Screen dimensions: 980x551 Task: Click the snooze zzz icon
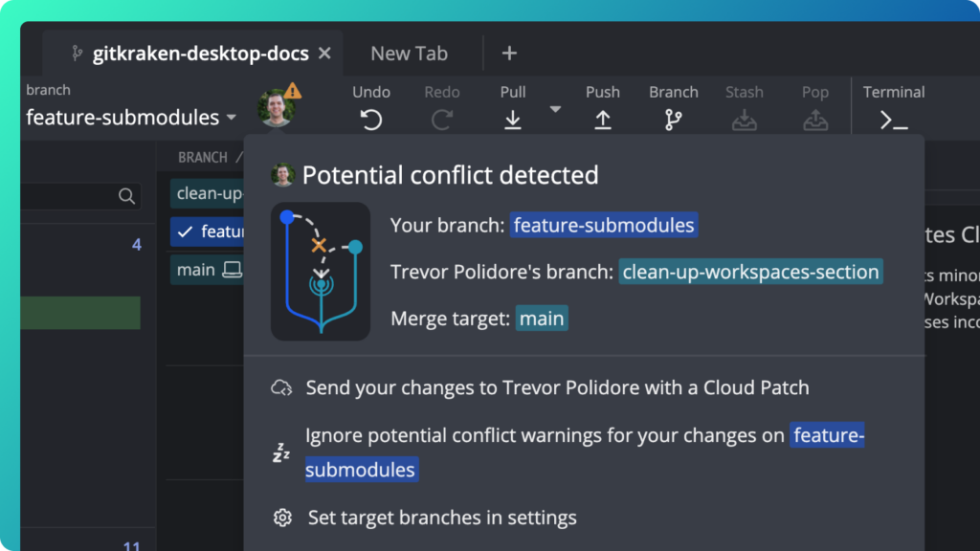(281, 452)
